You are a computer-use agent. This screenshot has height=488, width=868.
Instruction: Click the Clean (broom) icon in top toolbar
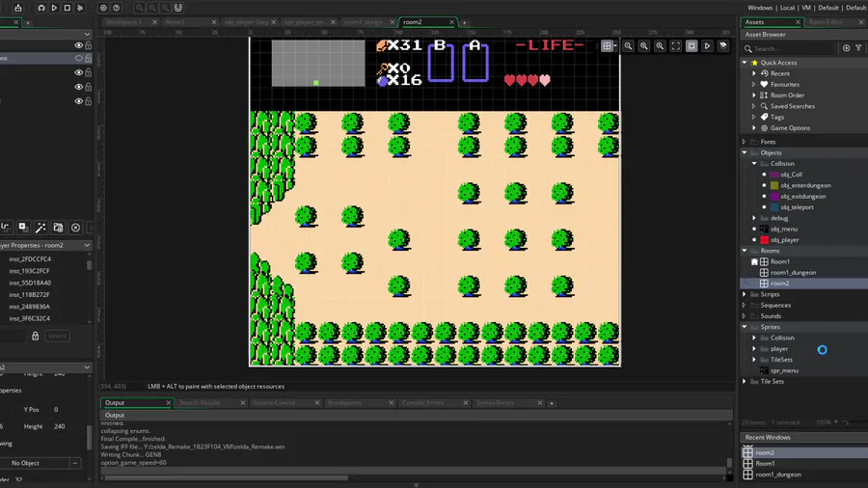80,8
